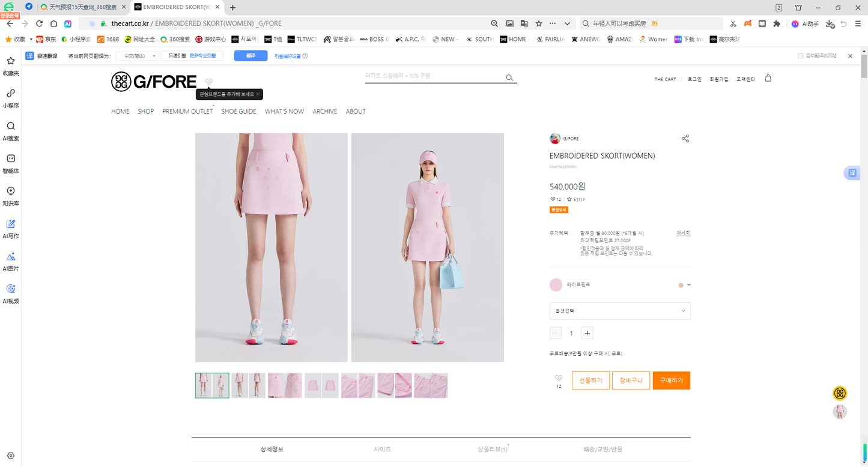Toggle the auto-translate this site checkbox
This screenshot has width=868, height=467.
800,56
